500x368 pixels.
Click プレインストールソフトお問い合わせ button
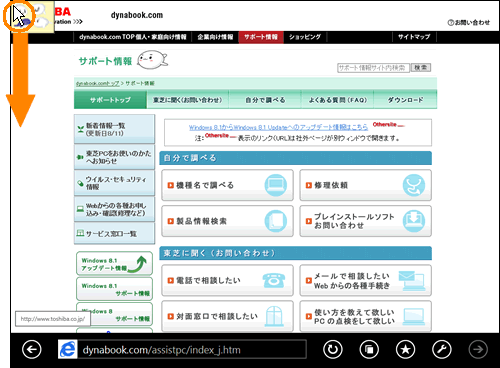coord(365,221)
